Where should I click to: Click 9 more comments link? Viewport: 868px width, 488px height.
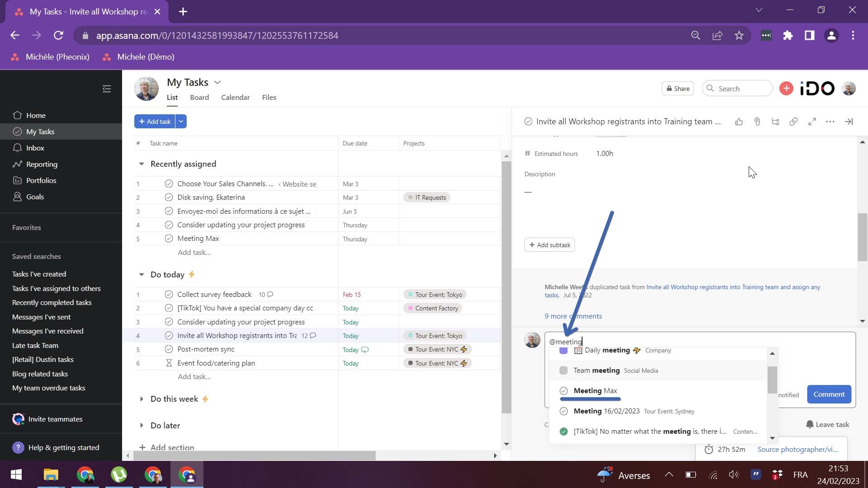coord(573,316)
